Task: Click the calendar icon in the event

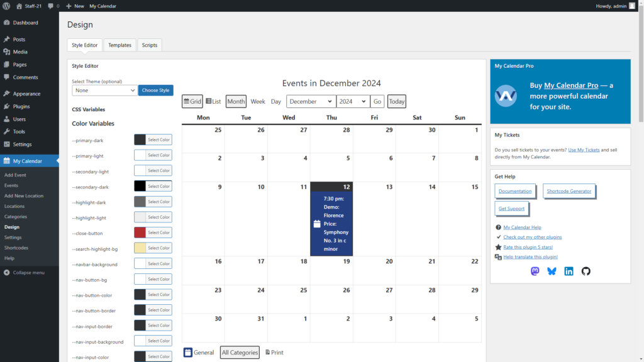Action: pyautogui.click(x=317, y=224)
